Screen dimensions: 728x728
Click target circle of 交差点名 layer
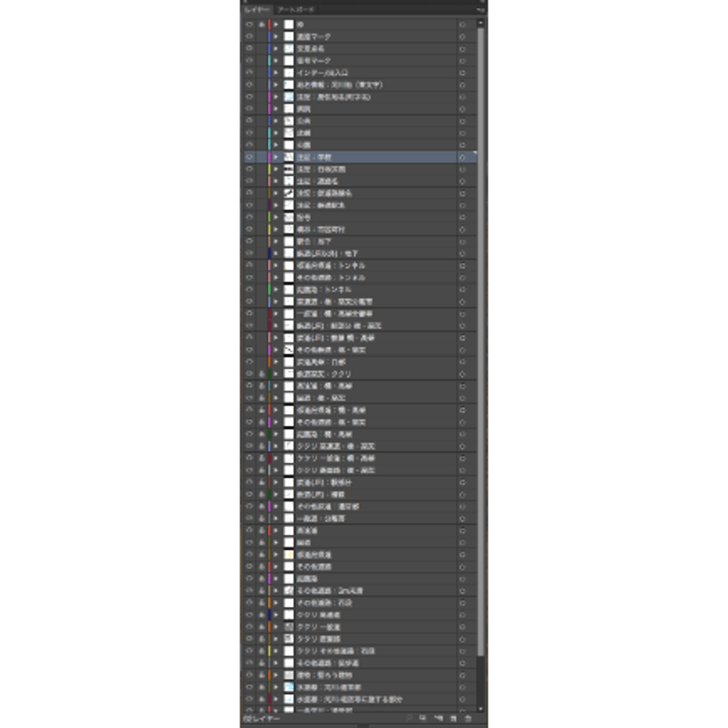462,48
